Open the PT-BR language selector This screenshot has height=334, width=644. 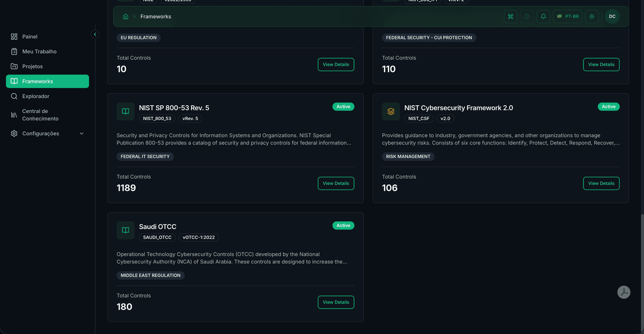click(568, 16)
